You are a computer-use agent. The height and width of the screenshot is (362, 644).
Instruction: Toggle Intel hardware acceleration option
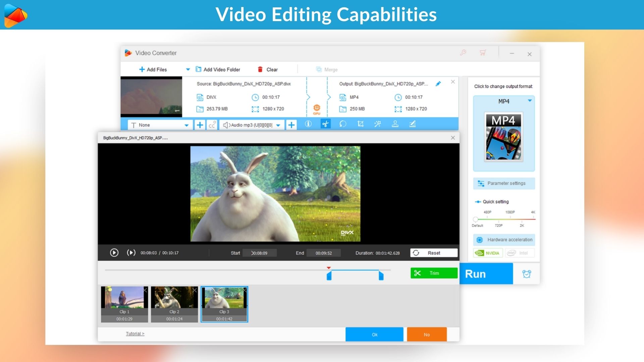(520, 253)
